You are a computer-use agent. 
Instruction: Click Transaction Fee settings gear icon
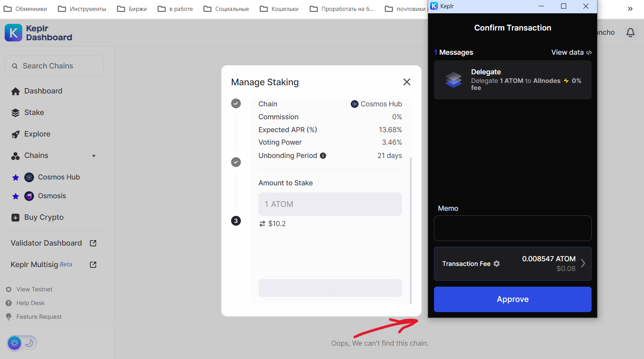(x=497, y=264)
